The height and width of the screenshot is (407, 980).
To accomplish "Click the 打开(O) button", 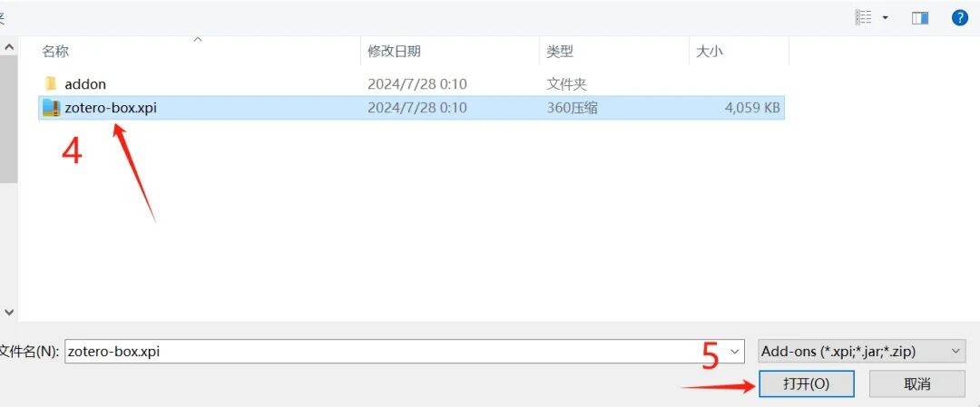I will pos(807,384).
